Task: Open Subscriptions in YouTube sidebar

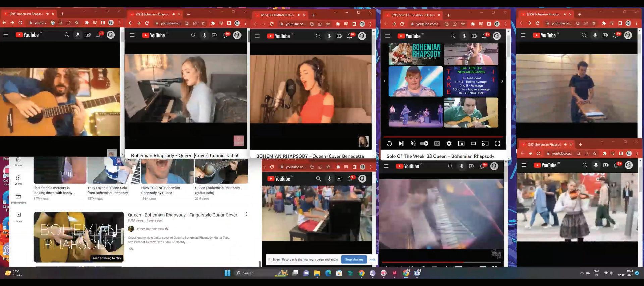Action: click(18, 198)
